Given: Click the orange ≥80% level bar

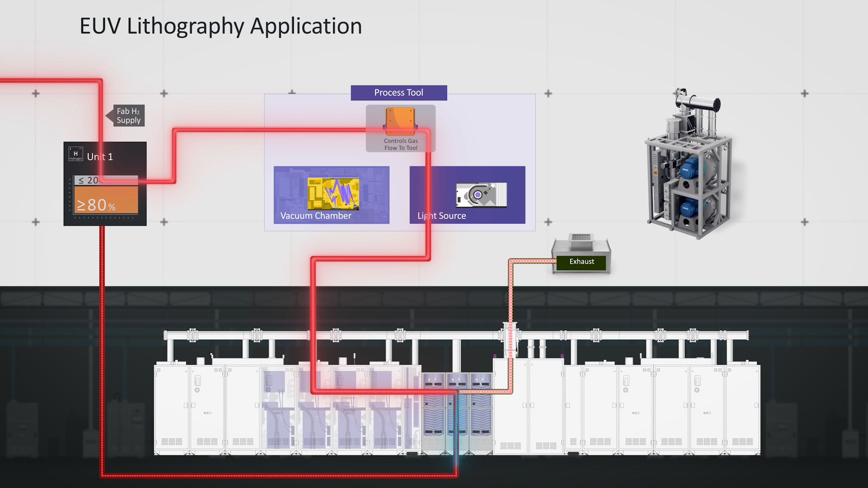Looking at the screenshot, I should click(106, 200).
